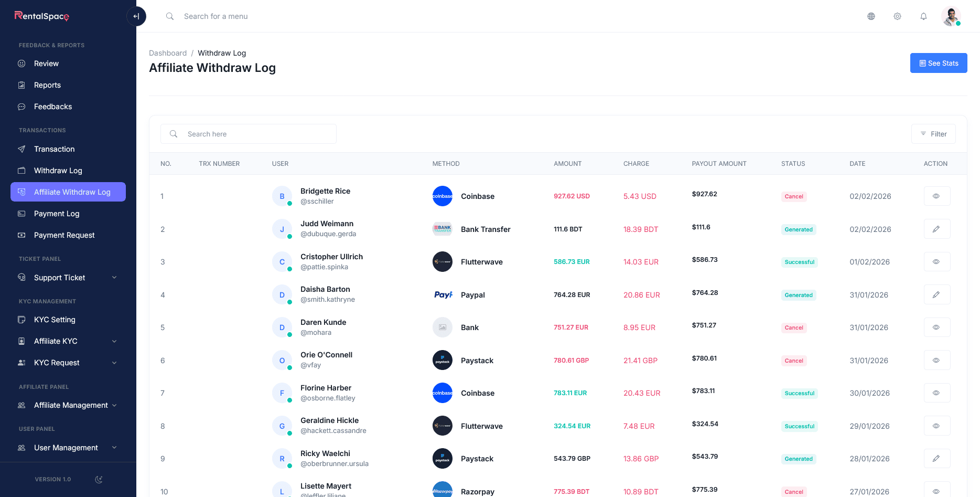This screenshot has height=497, width=980.
Task: Toggle dark mode moon icon in sidebar
Action: coord(99,479)
